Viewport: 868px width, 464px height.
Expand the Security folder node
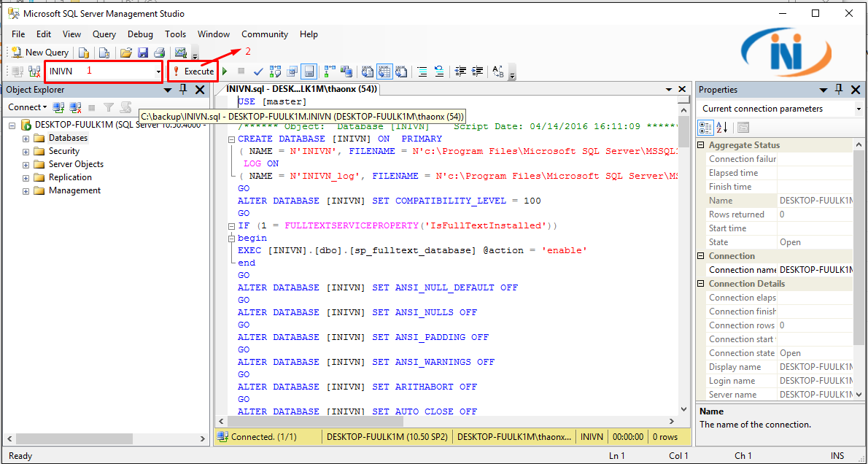tap(26, 152)
